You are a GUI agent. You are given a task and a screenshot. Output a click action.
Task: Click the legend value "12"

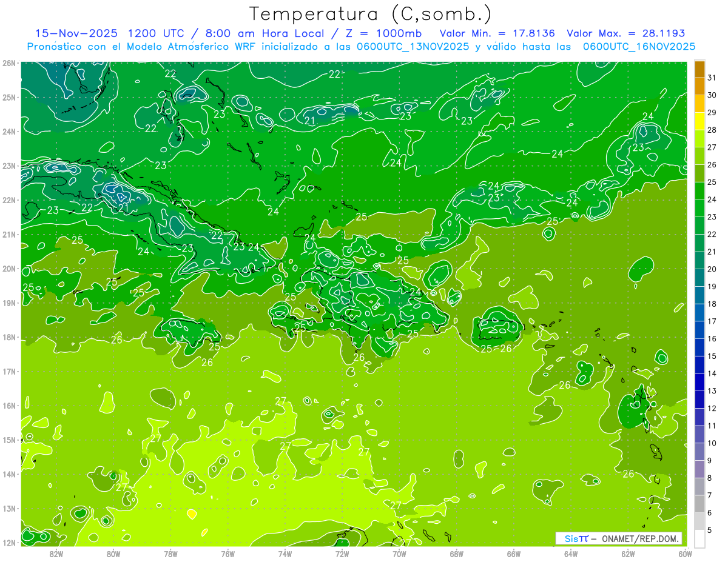712,408
